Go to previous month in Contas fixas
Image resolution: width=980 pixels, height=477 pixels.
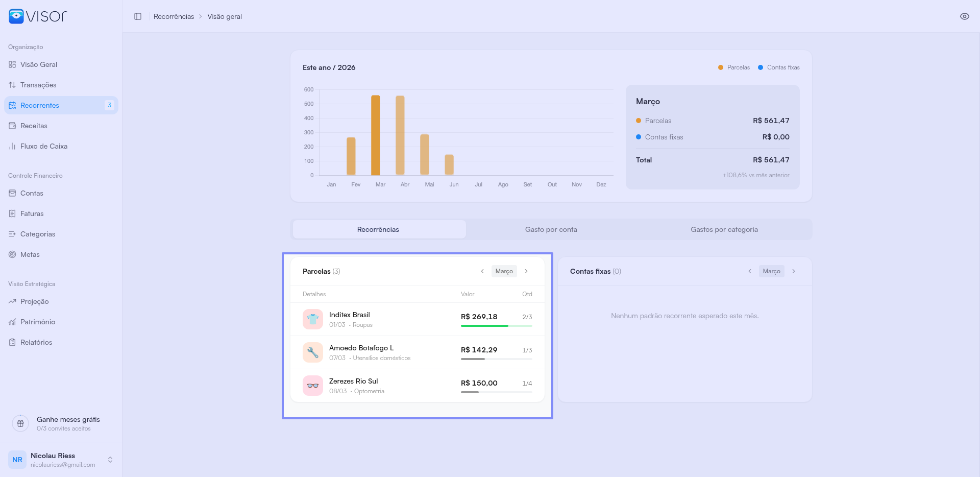(750, 271)
